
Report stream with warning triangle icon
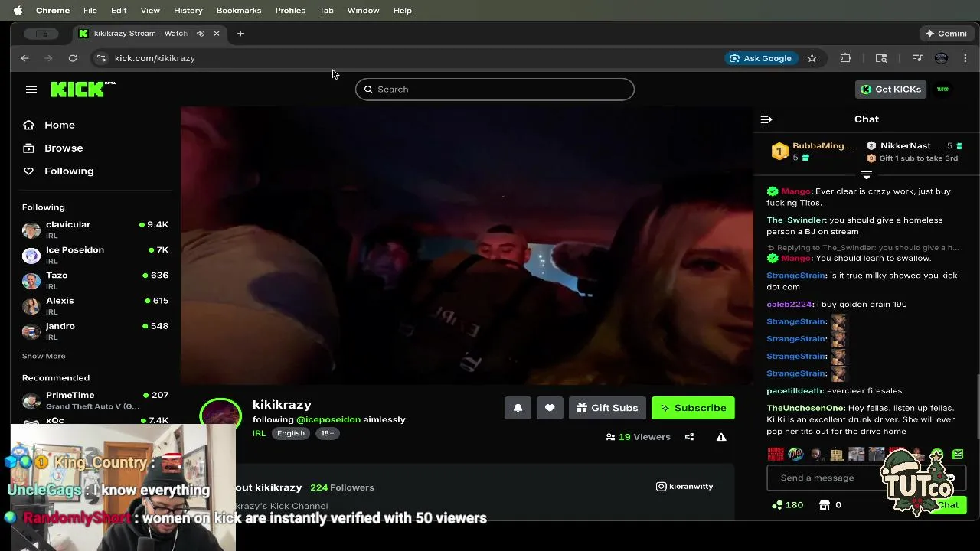(x=721, y=437)
